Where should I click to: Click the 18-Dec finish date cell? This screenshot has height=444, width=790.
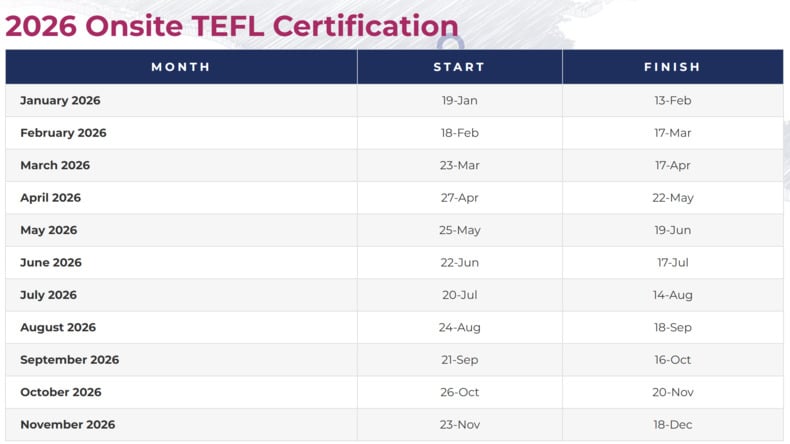click(x=673, y=425)
